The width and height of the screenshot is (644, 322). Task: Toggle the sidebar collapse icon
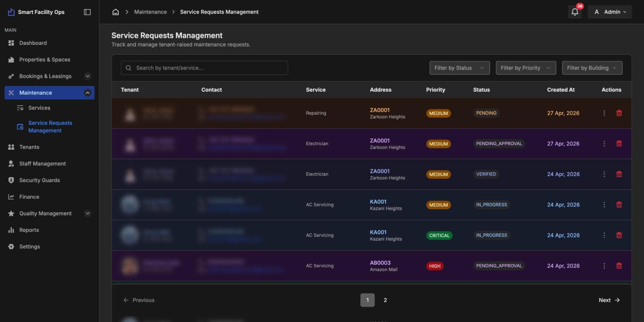coord(87,12)
